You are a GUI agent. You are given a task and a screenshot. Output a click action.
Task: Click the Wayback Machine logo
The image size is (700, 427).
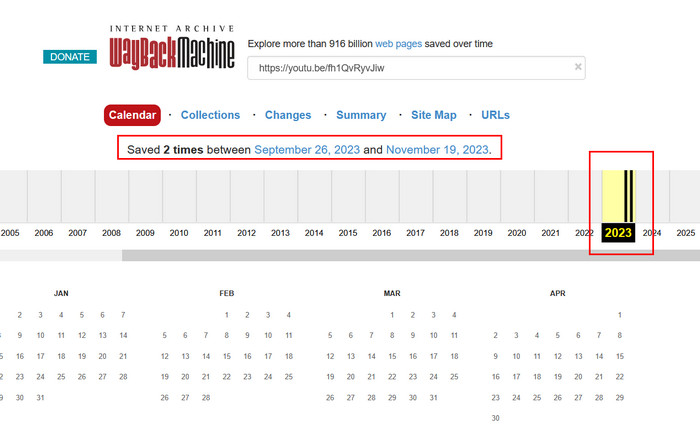172,47
